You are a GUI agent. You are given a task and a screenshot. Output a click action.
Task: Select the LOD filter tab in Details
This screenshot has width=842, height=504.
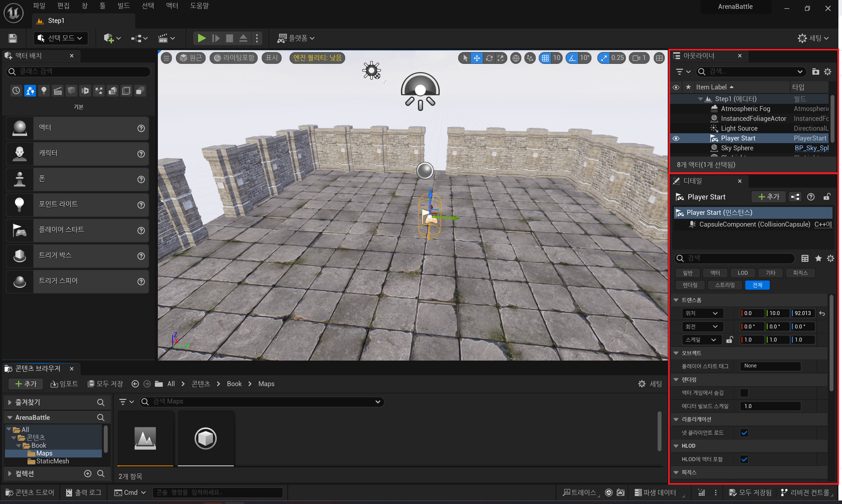coord(742,273)
